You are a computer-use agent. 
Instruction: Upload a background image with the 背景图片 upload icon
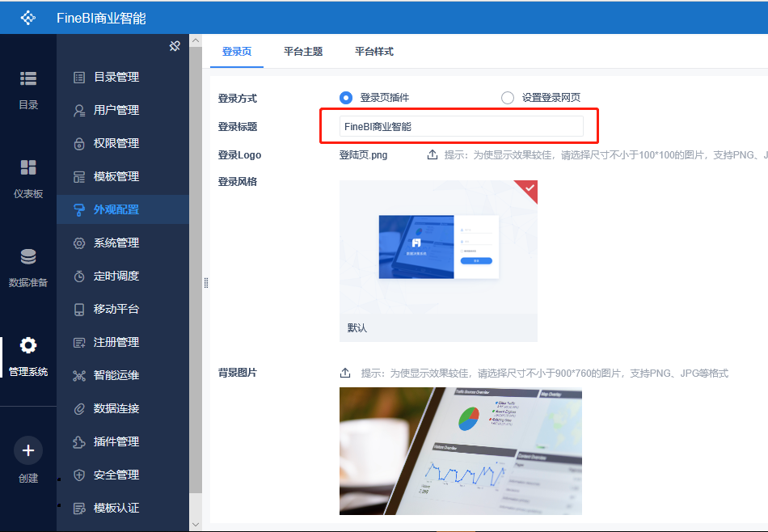coord(345,374)
